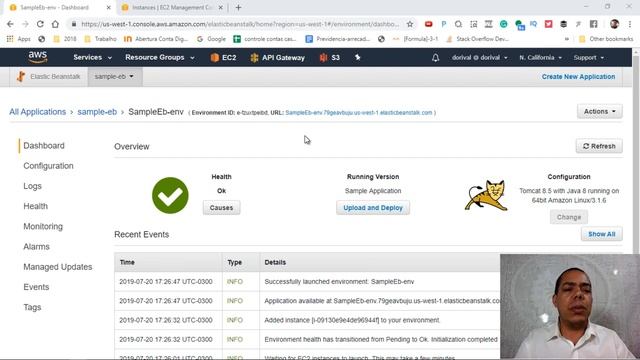Open the Google bookmark
Screen dimensions: 640x360
(211, 39)
